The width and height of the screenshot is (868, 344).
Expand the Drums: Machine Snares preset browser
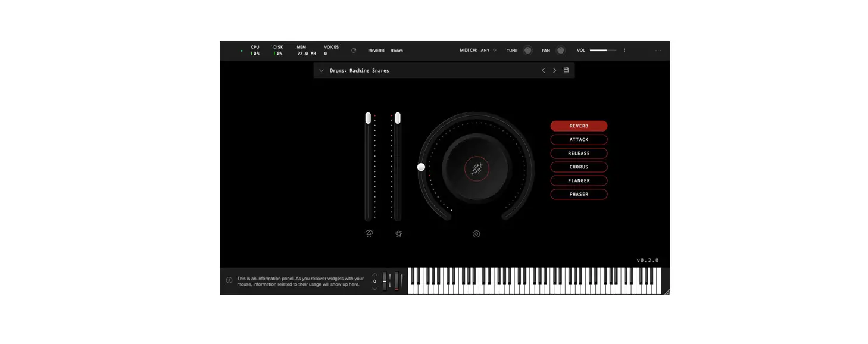point(321,70)
